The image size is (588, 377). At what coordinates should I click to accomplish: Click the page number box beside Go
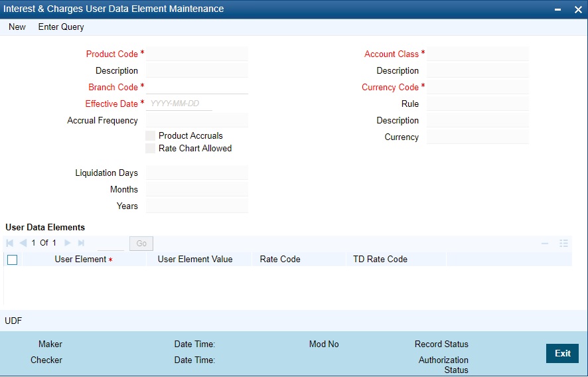pyautogui.click(x=111, y=244)
